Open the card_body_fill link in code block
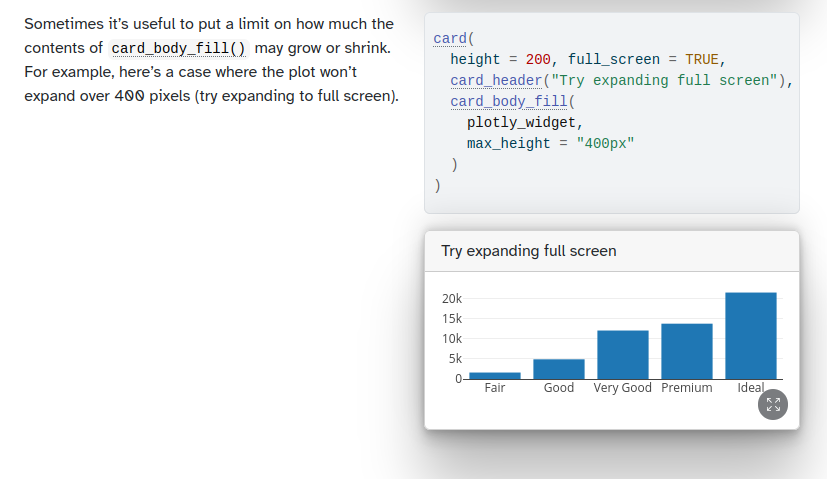Screen dimensions: 827x479 point(509,101)
